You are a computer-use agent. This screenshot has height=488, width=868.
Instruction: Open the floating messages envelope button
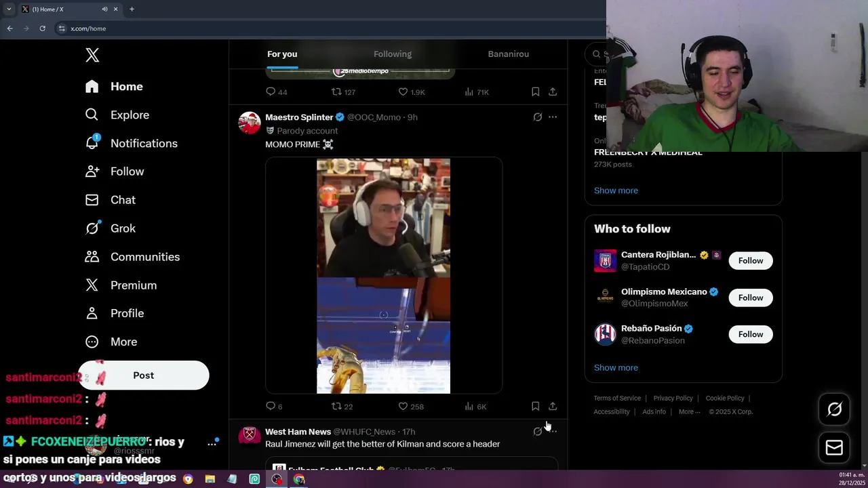tap(834, 447)
